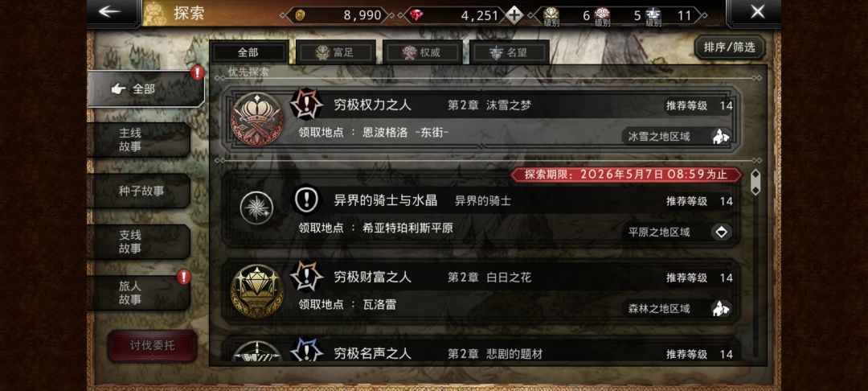868x391 pixels.
Task: Tap the diamond marker next to 平原之地区域
Action: (x=721, y=232)
